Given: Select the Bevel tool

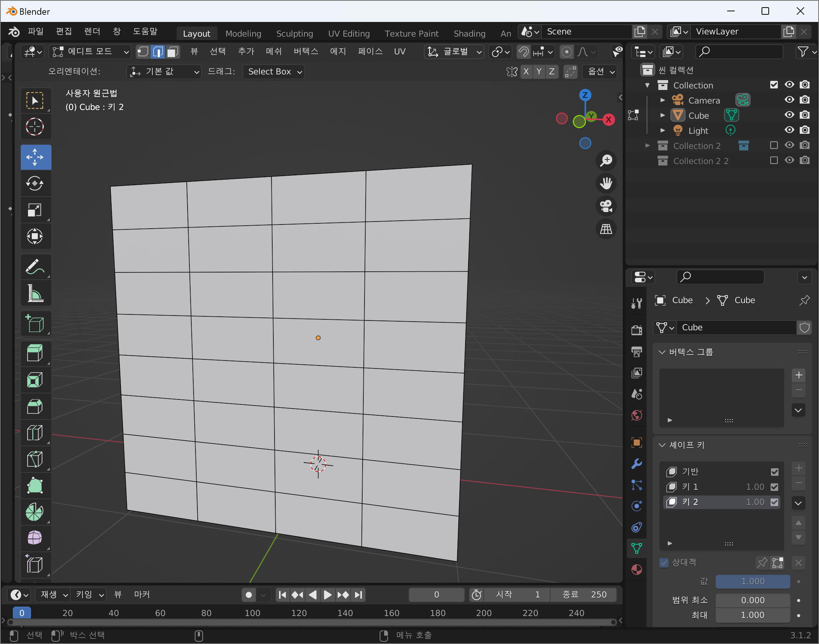Looking at the screenshot, I should [x=35, y=407].
